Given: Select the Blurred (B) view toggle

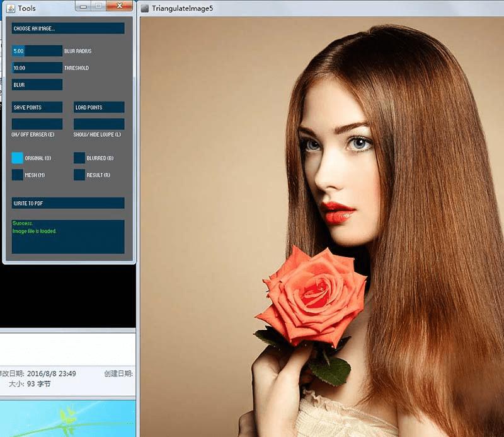Looking at the screenshot, I should 79,158.
